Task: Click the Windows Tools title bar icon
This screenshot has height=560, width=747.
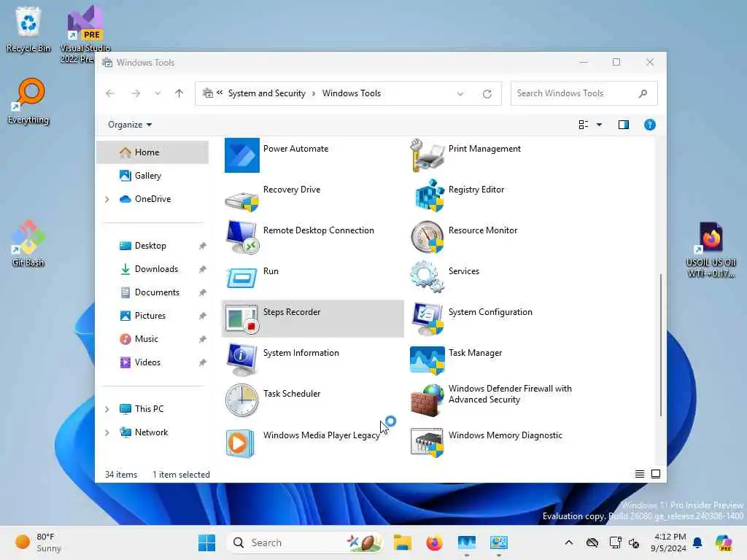Action: click(x=108, y=63)
